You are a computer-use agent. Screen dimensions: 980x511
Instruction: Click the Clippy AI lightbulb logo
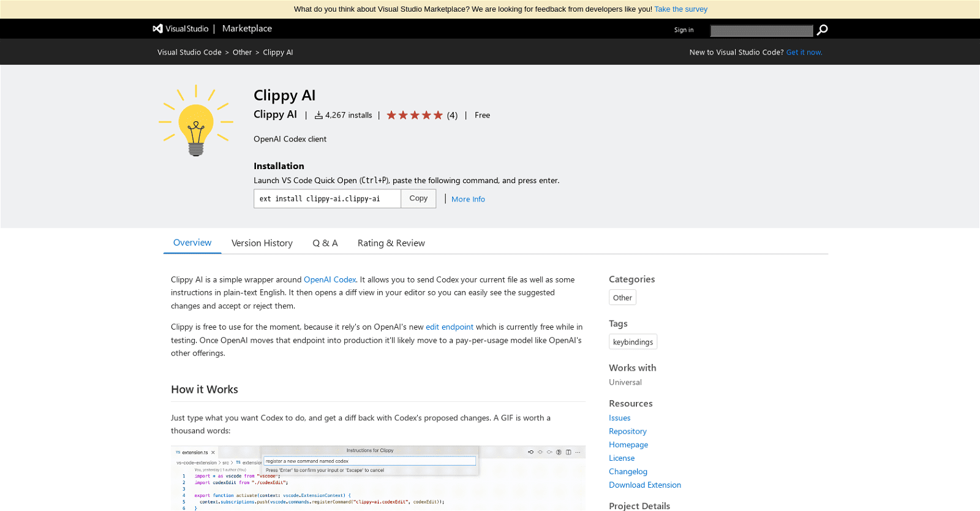click(x=196, y=120)
